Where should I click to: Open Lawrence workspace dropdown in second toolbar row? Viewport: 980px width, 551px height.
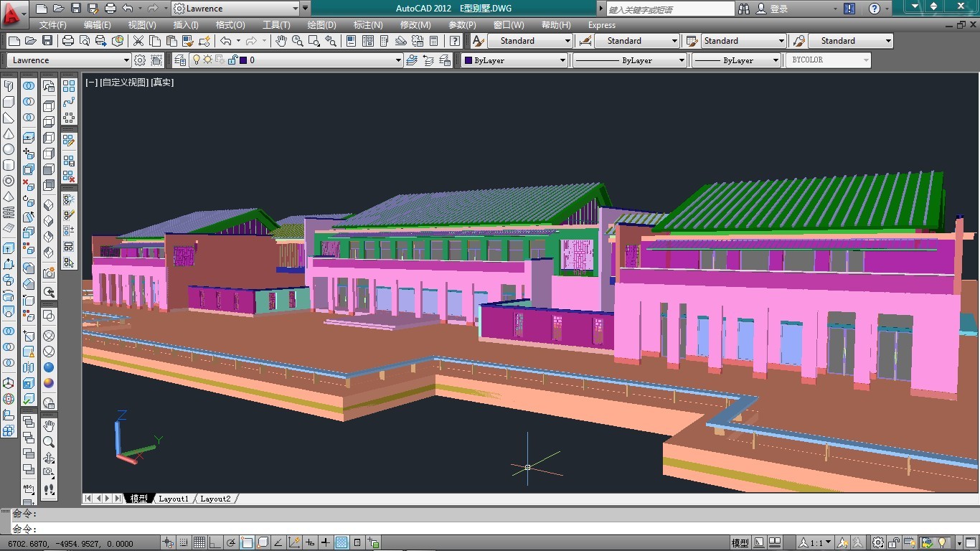tap(69, 60)
